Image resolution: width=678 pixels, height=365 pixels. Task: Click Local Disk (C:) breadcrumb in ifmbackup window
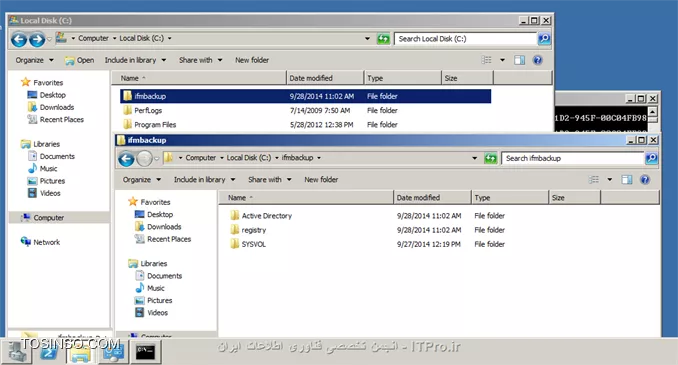249,158
